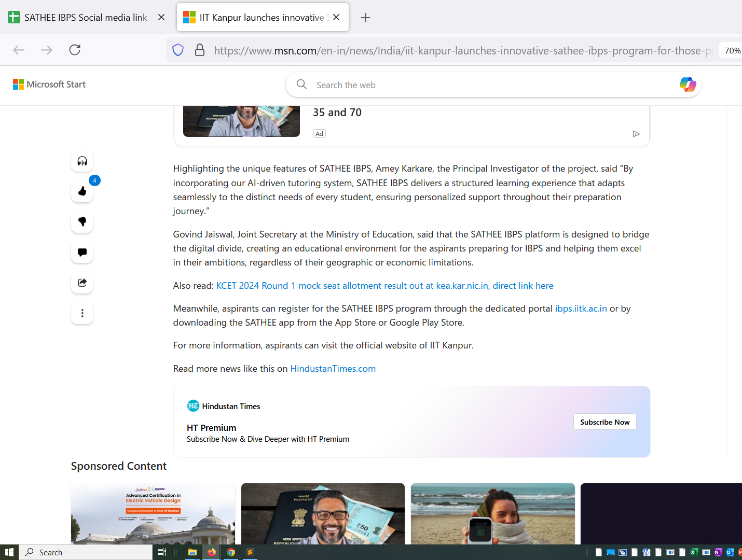The height and width of the screenshot is (560, 742).
Task: Open the Electric Vehicle Design sponsored thumbnail
Action: [x=153, y=513]
